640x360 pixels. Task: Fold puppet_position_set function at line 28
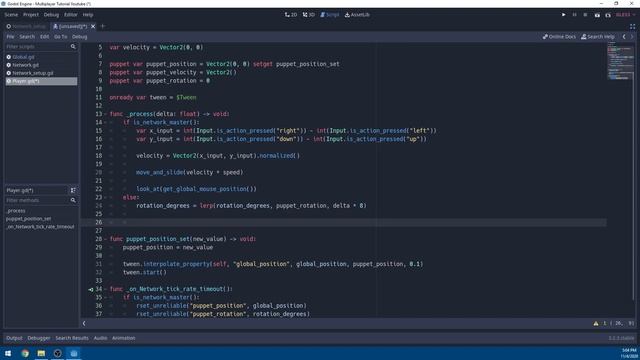coord(105,239)
